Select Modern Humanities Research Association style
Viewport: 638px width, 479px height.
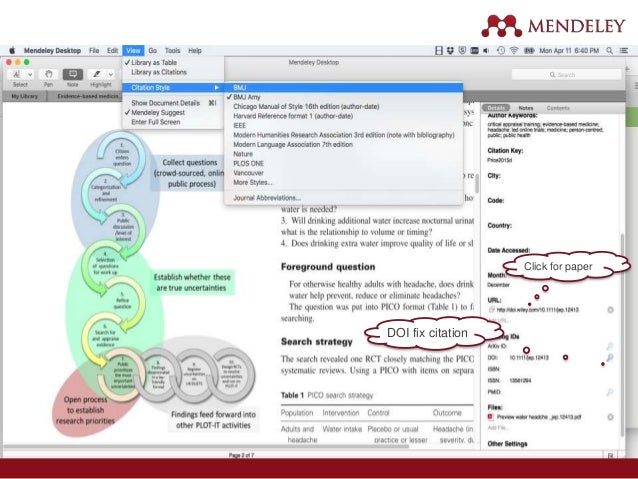click(343, 135)
